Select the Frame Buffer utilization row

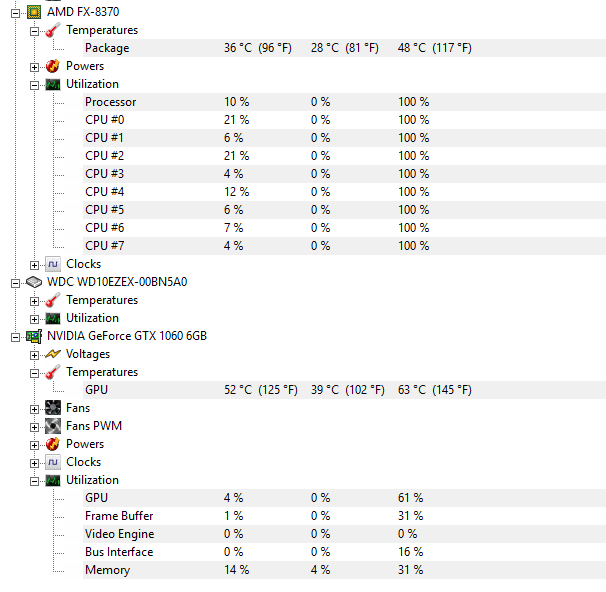pos(344,516)
